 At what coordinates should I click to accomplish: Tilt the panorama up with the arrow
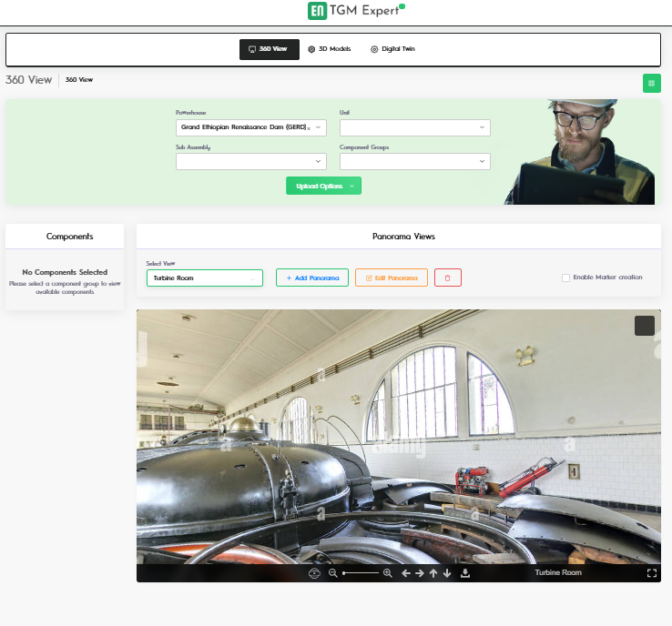[x=433, y=573]
